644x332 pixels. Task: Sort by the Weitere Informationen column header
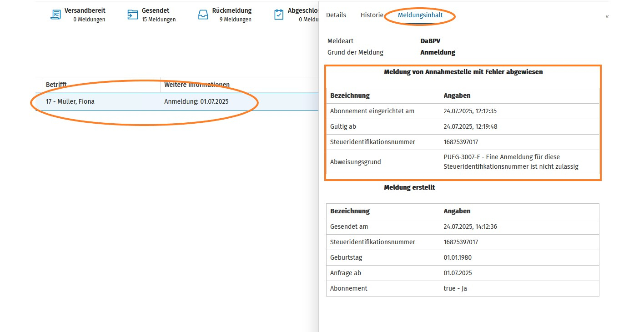pos(197,85)
